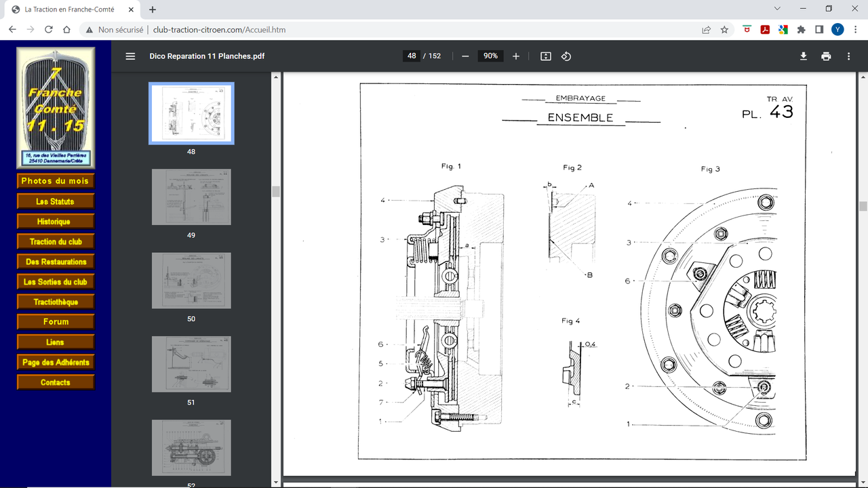Open Les Sorties du club
Screen dimensions: 868x488
(55, 282)
